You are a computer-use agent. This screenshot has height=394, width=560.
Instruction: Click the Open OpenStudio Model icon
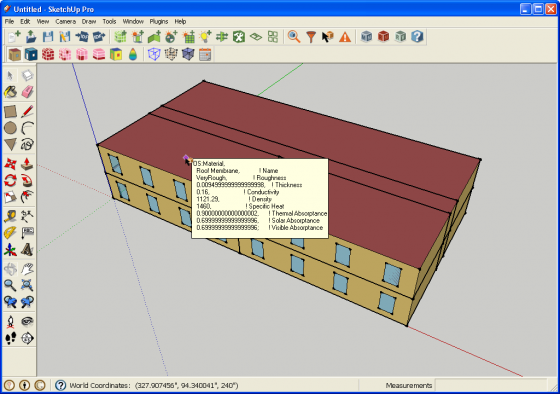pos(31,37)
